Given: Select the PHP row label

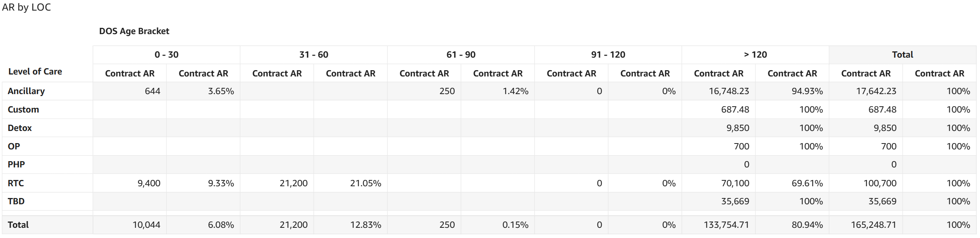Looking at the screenshot, I should click(16, 165).
